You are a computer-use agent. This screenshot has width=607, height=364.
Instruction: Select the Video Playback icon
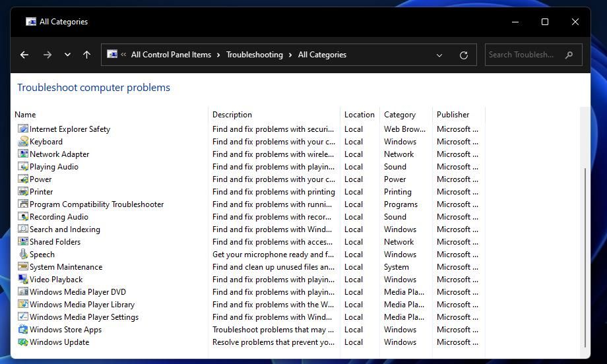coord(23,280)
